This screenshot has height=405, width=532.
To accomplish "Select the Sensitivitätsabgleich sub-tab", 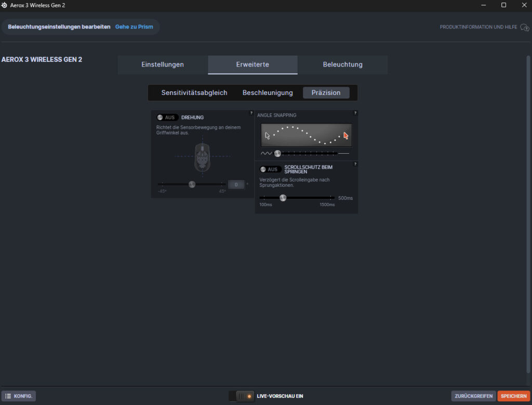I will coord(194,93).
